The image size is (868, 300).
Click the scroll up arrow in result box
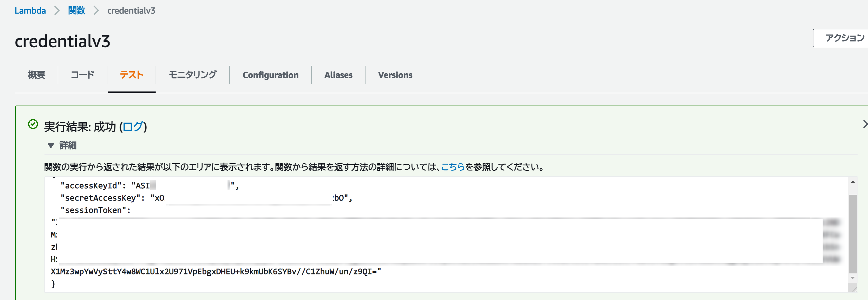852,182
